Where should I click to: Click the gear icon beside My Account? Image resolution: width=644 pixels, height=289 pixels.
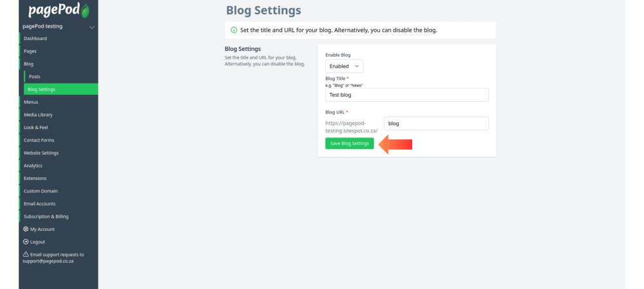(x=26, y=229)
